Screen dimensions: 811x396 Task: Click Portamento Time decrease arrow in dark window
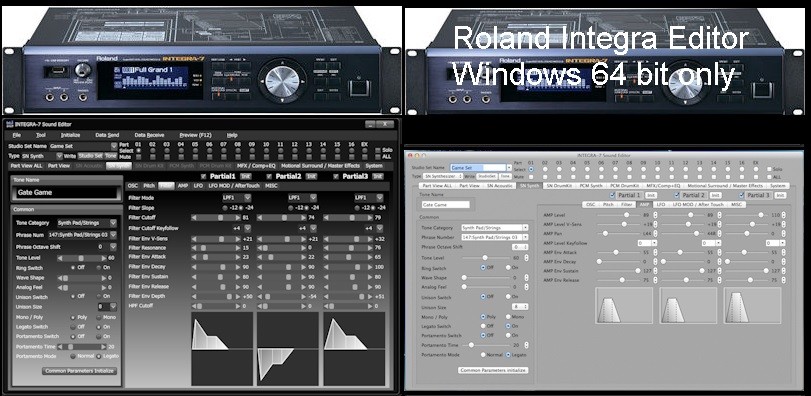(x=59, y=347)
